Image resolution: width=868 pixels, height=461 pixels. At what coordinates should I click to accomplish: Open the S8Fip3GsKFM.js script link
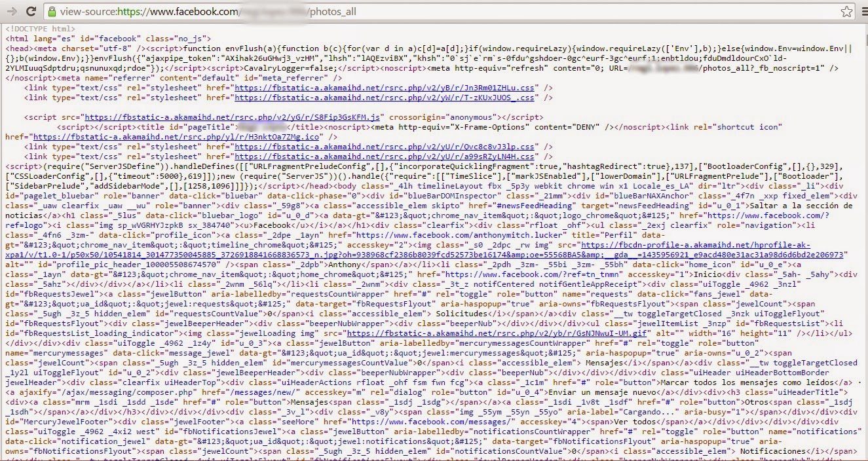(x=233, y=117)
